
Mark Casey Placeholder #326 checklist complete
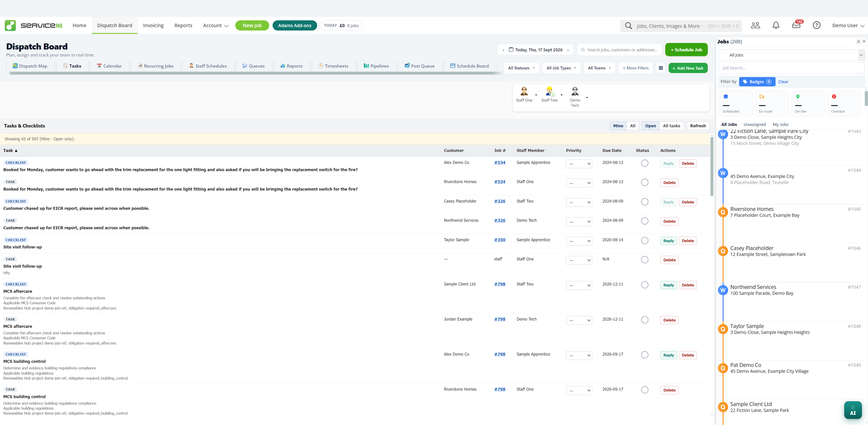point(645,202)
